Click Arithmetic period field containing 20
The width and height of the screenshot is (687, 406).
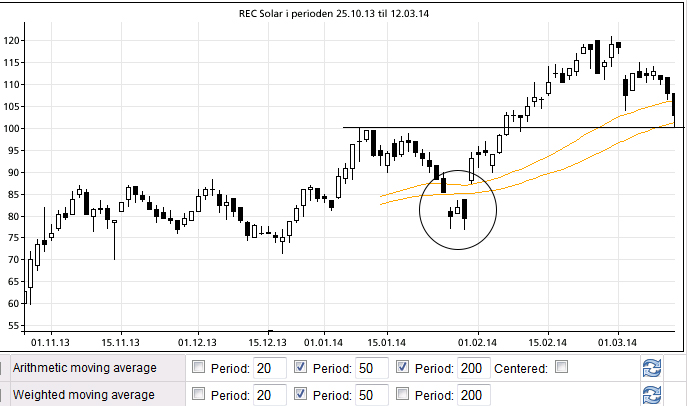[x=270, y=368]
